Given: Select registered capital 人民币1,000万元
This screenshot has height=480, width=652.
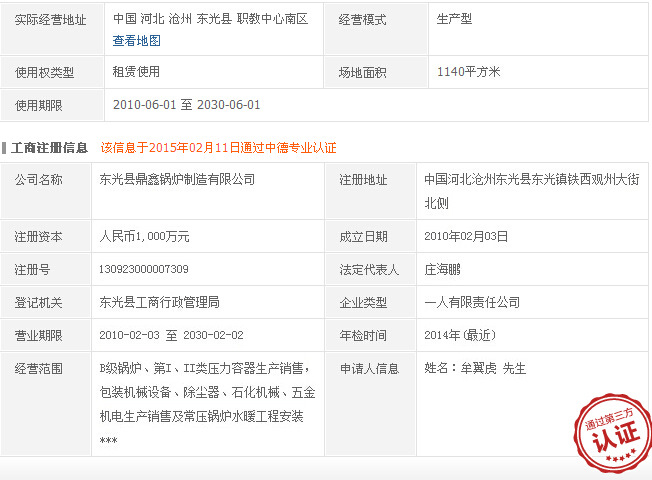Looking at the screenshot, I should (144, 237).
